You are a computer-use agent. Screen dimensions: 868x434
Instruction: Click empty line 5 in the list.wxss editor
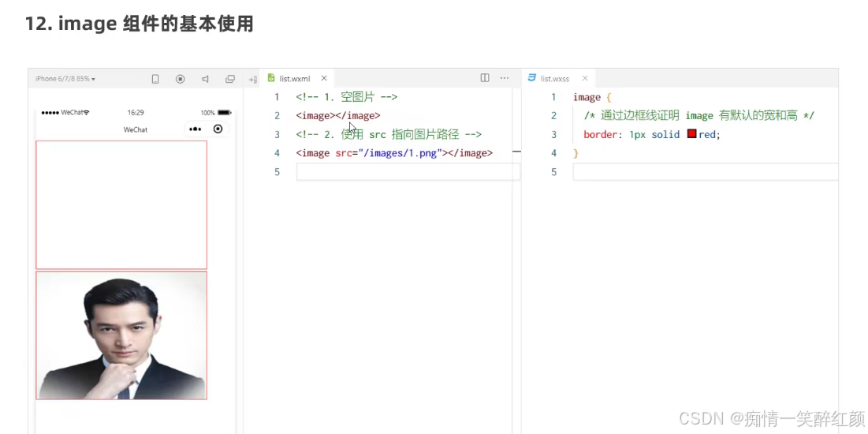click(x=706, y=172)
